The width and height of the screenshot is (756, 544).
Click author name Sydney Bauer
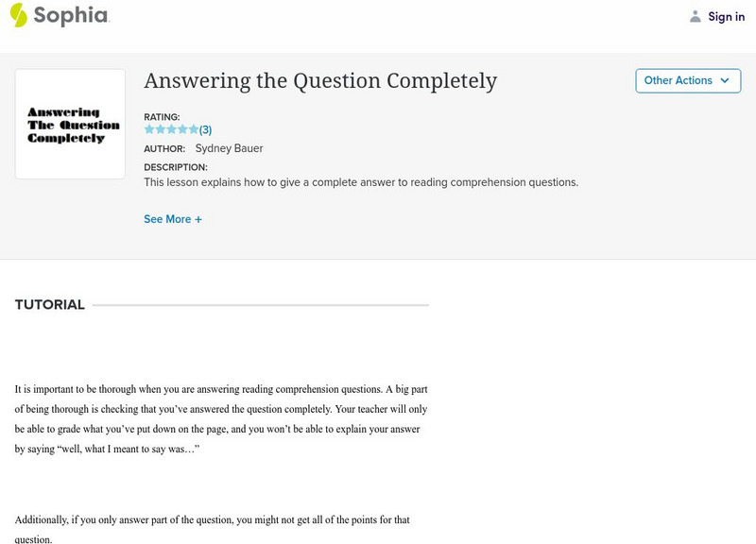pyautogui.click(x=229, y=148)
